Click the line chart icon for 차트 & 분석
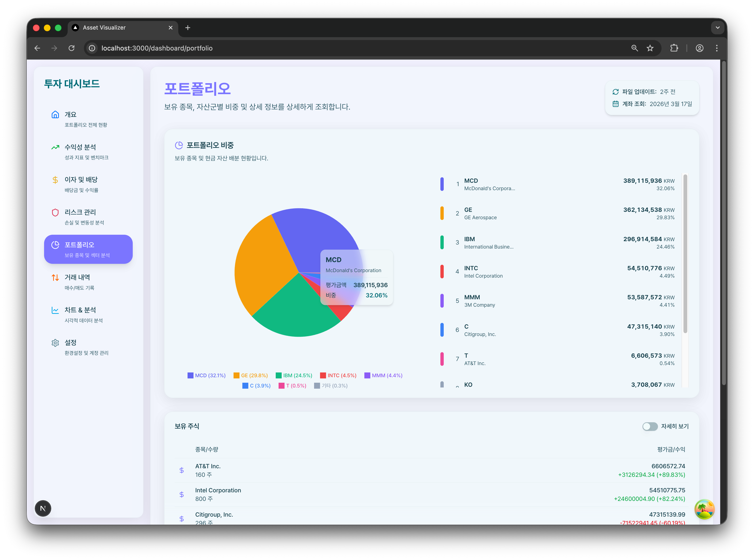The image size is (754, 560). pos(55,310)
